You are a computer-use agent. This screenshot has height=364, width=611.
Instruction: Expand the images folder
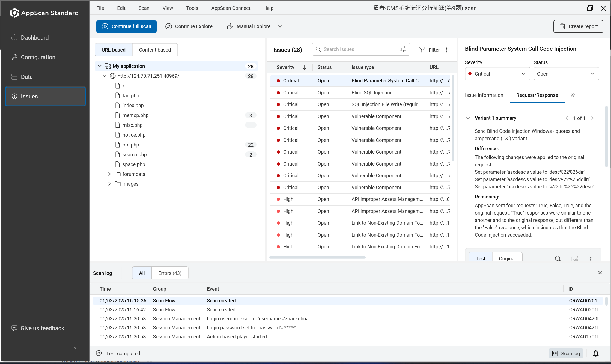click(x=109, y=184)
